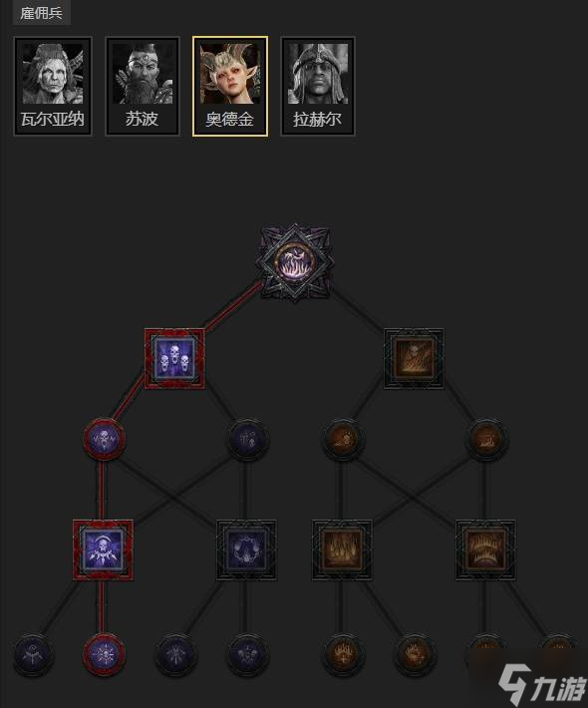The width and height of the screenshot is (588, 708).
Task: Pick the 拉赫尔 mercenary portrait
Action: pos(318,86)
